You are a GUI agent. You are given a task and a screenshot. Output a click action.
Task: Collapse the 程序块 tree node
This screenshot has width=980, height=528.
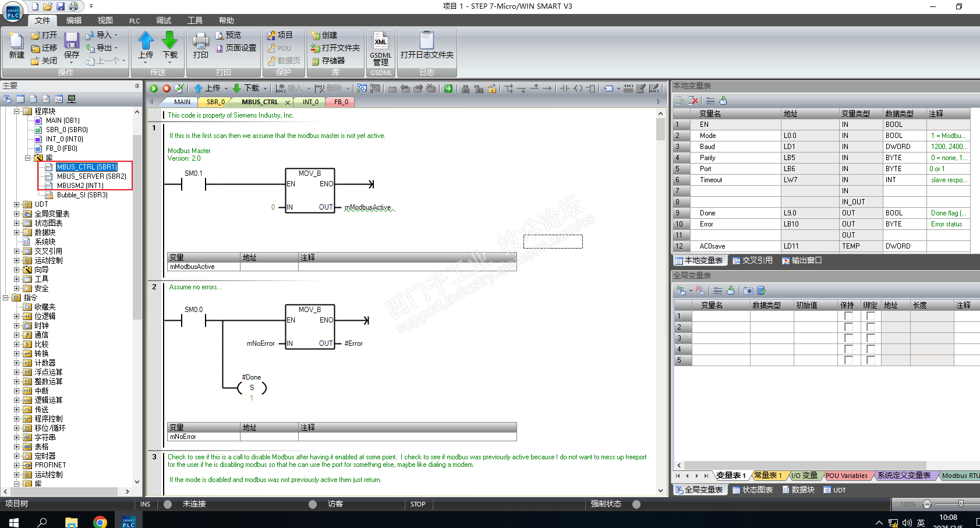[x=17, y=111]
